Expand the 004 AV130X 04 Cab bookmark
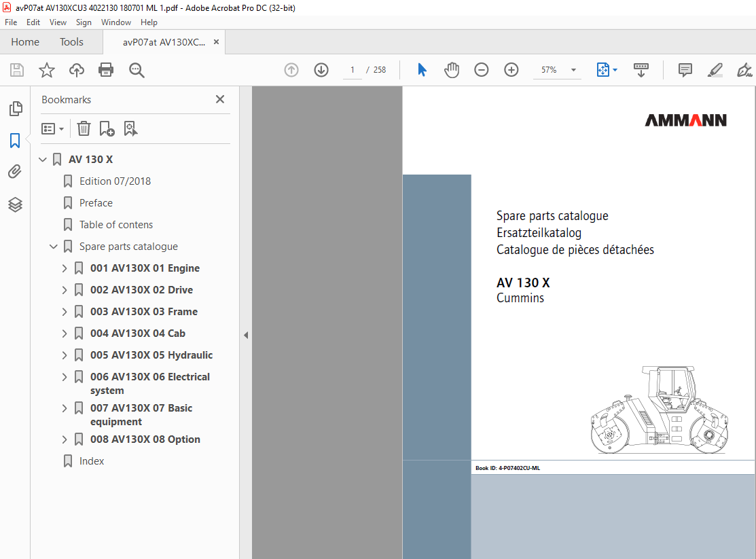 pyautogui.click(x=65, y=333)
